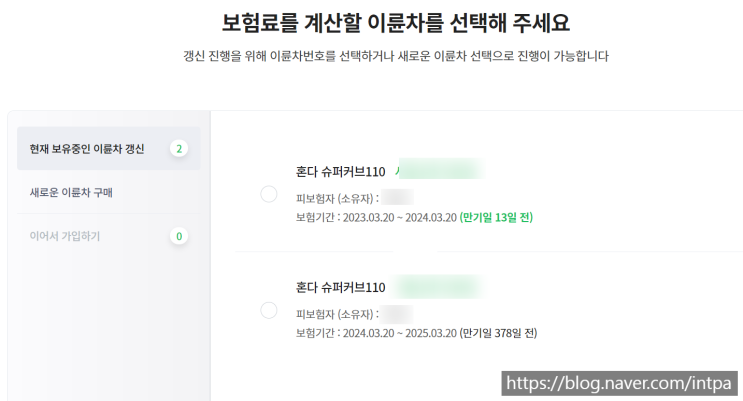Image resolution: width=743 pixels, height=401 pixels.
Task: Select the first 혼다 슈퍼커브110 radio button
Action: [268, 194]
